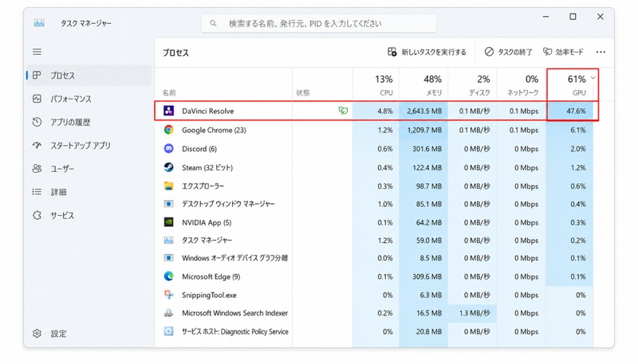638x364 pixels.
Task: Click 2,643.5 MB memory cell
Action: coord(424,111)
